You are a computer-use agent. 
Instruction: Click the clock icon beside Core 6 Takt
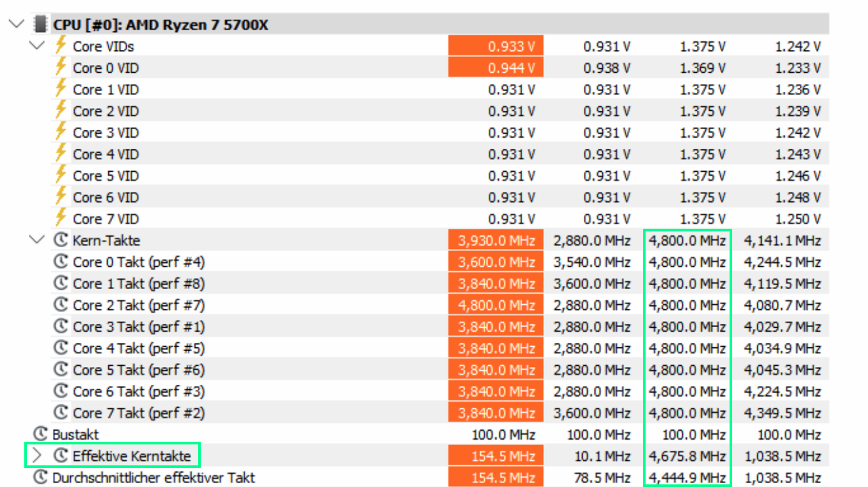[61, 391]
